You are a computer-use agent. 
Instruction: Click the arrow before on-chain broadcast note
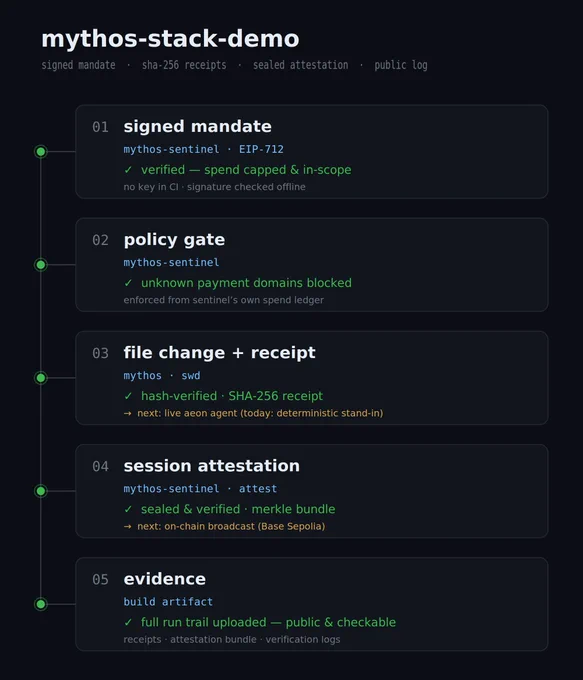(x=128, y=527)
